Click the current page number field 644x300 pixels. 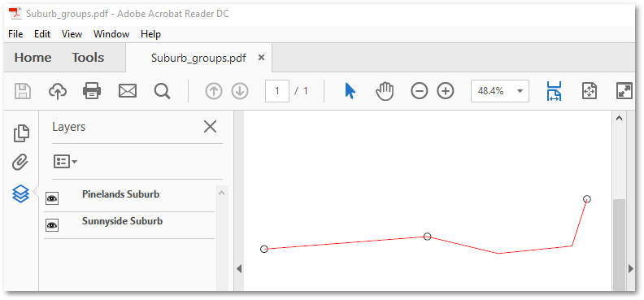click(277, 91)
